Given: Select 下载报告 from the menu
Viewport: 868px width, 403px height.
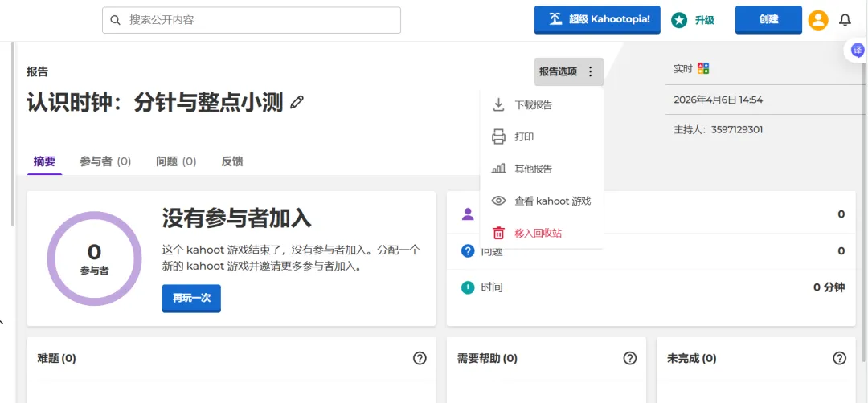Looking at the screenshot, I should [542, 105].
